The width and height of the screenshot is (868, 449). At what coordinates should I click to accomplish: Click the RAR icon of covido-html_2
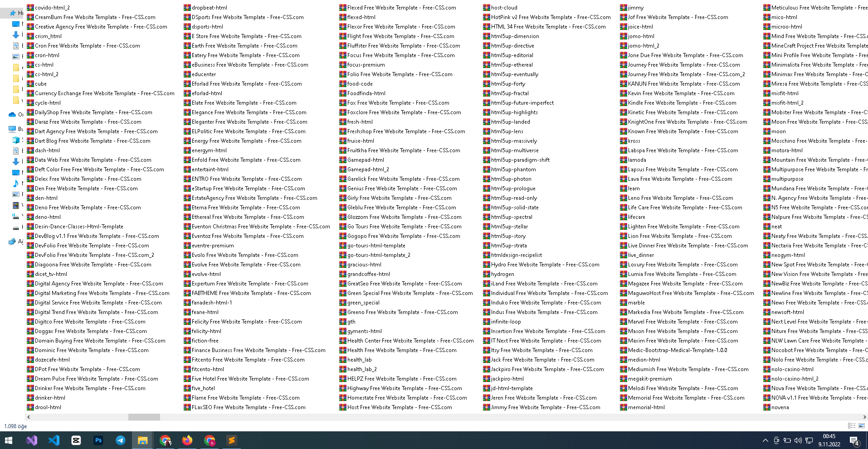[x=30, y=8]
